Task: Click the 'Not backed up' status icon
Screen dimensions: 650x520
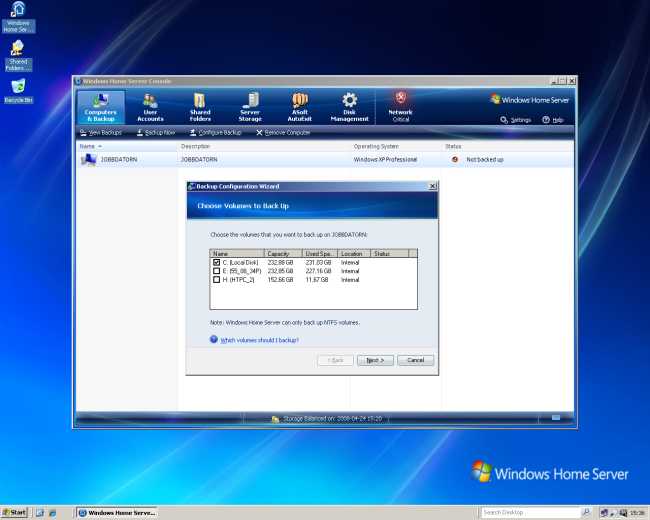Action: pyautogui.click(x=455, y=160)
